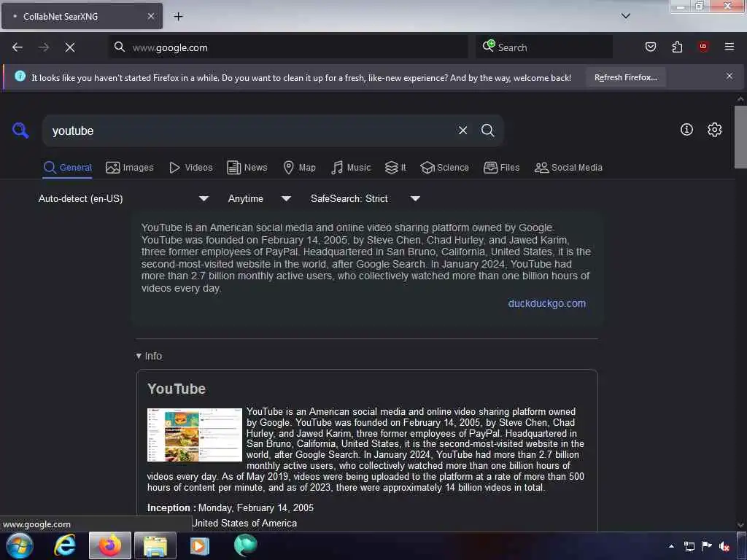Switch to the It category

(x=395, y=168)
